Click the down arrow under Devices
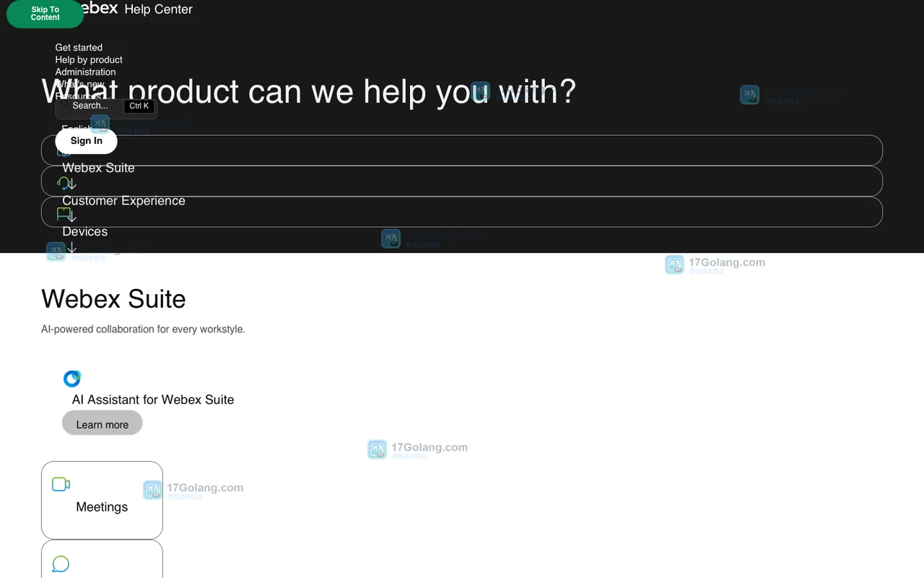Screen dimensions: 924x578 point(71,248)
